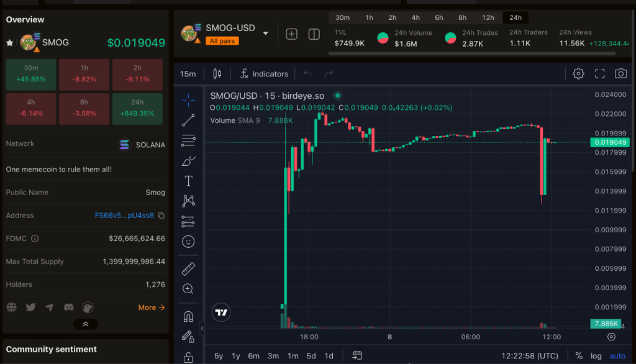This screenshot has height=364, width=636.
Task: Switch stats to the 30m tab
Action: [342, 17]
